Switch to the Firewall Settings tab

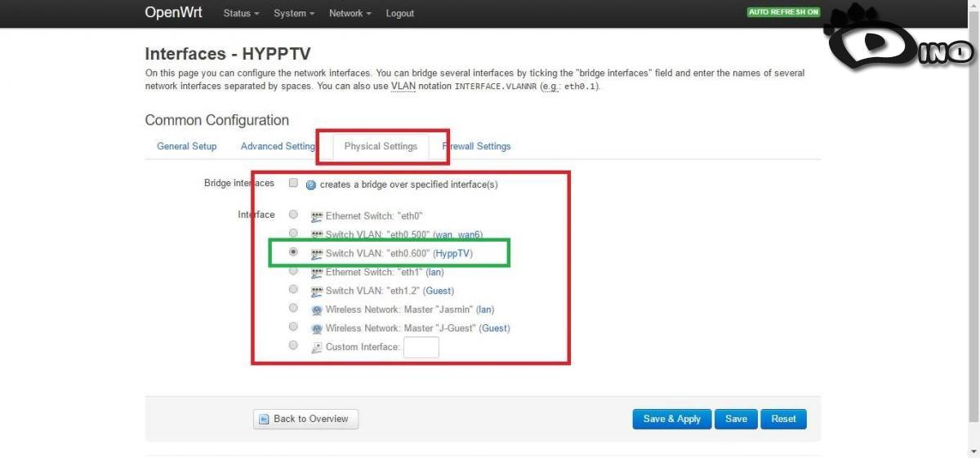[x=476, y=146]
